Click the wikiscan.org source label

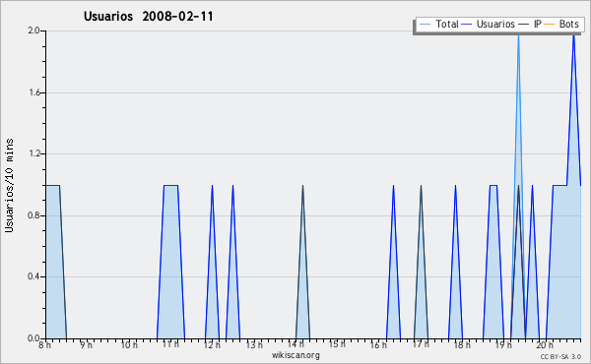pos(295,355)
